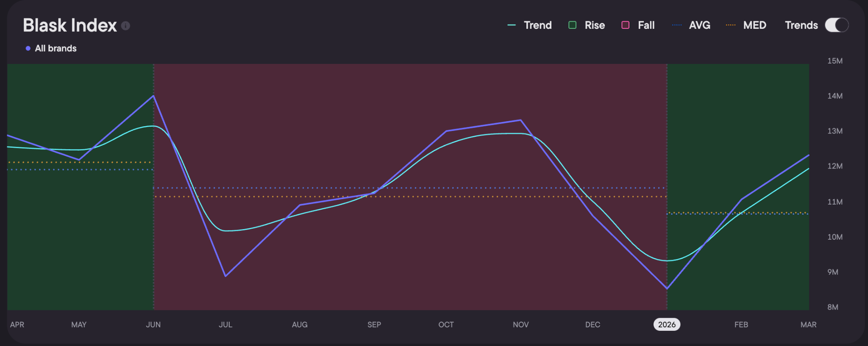The image size is (868, 346).
Task: Click the teal Trend line legend icon
Action: point(512,25)
